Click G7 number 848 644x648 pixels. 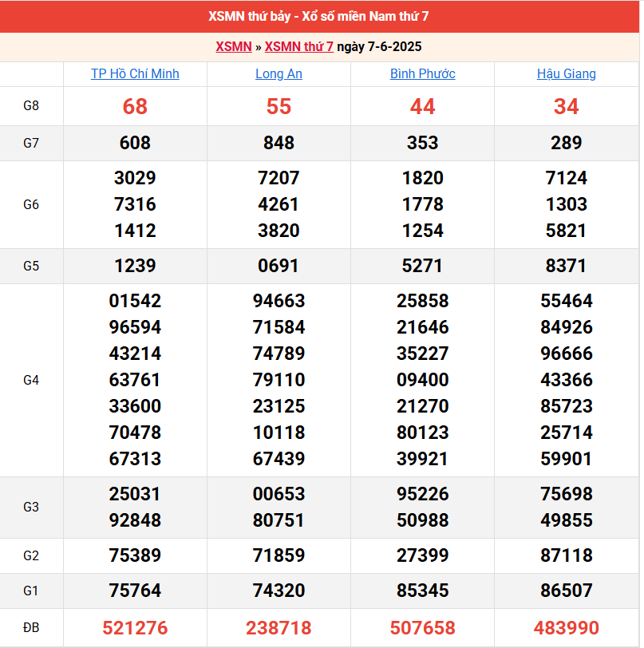coord(279,143)
